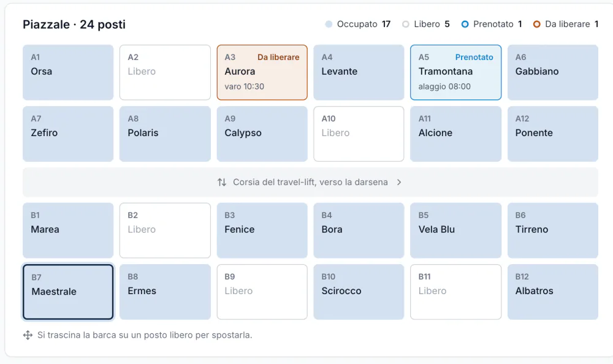
Task: Click the 'Occupato 17' legend text
Action: coord(364,25)
